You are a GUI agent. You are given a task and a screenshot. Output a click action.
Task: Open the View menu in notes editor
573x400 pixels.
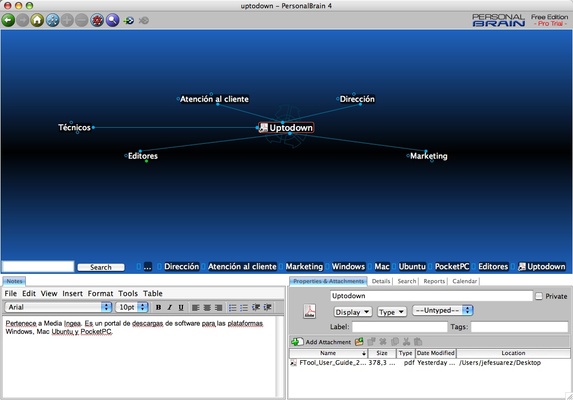pos(49,293)
